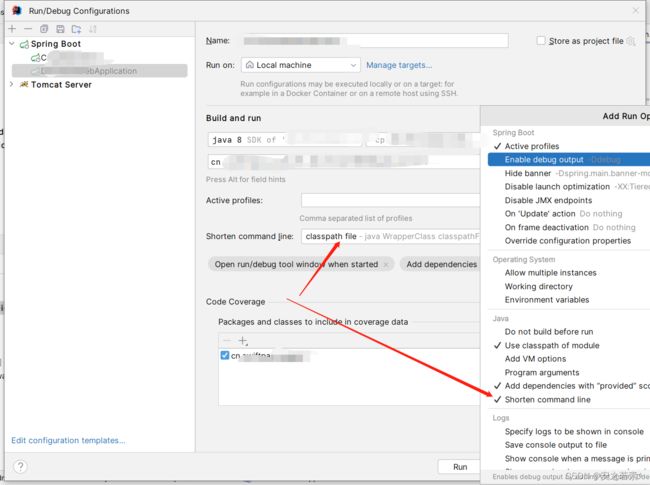
Task: Sort configurations alphabetically
Action: click(92, 29)
